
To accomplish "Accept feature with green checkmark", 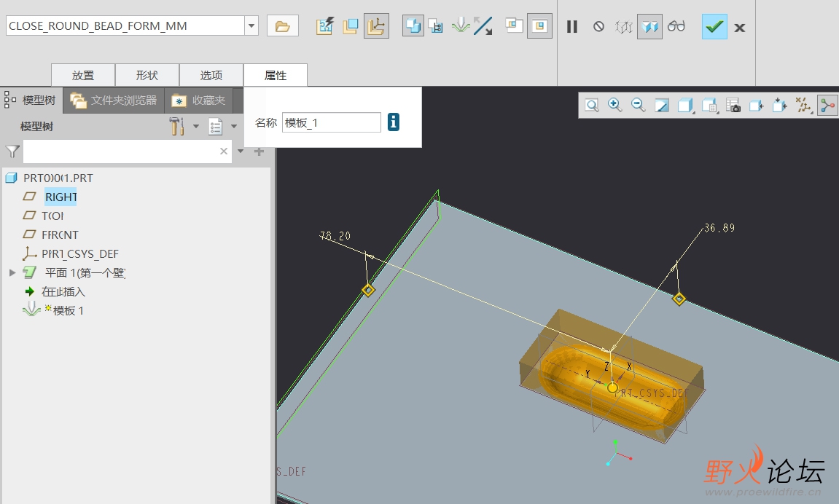I will (x=714, y=26).
